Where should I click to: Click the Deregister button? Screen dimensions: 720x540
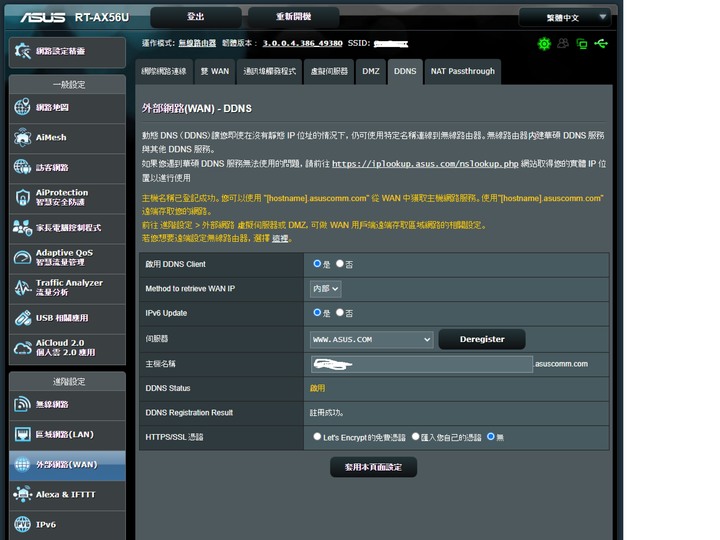(482, 339)
